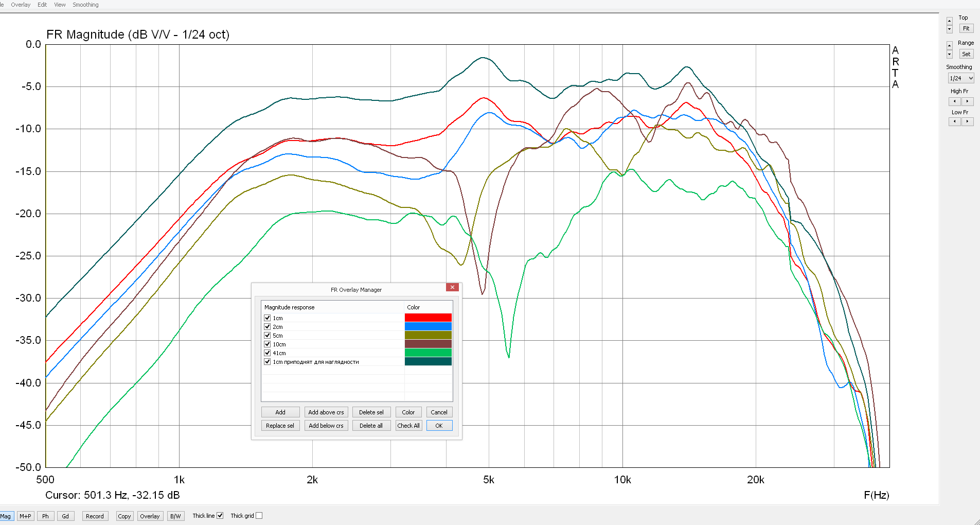Select the 41cm row label
This screenshot has width=980, height=525.
[x=279, y=353]
